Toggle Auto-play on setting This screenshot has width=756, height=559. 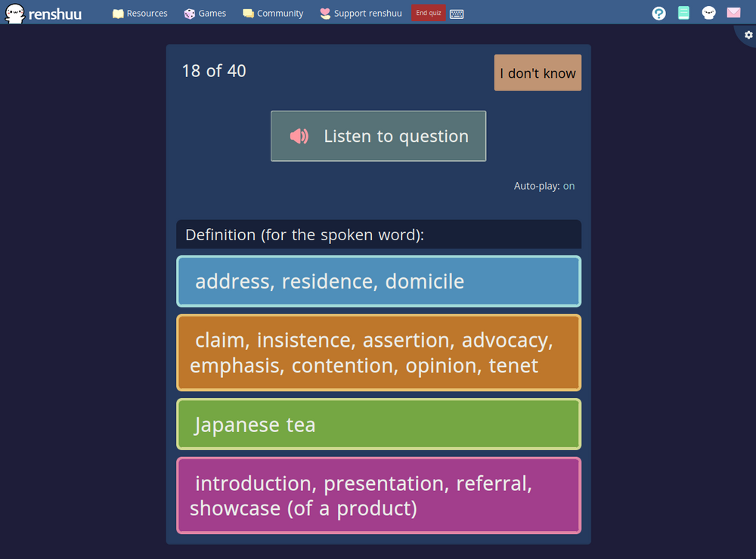(x=569, y=186)
